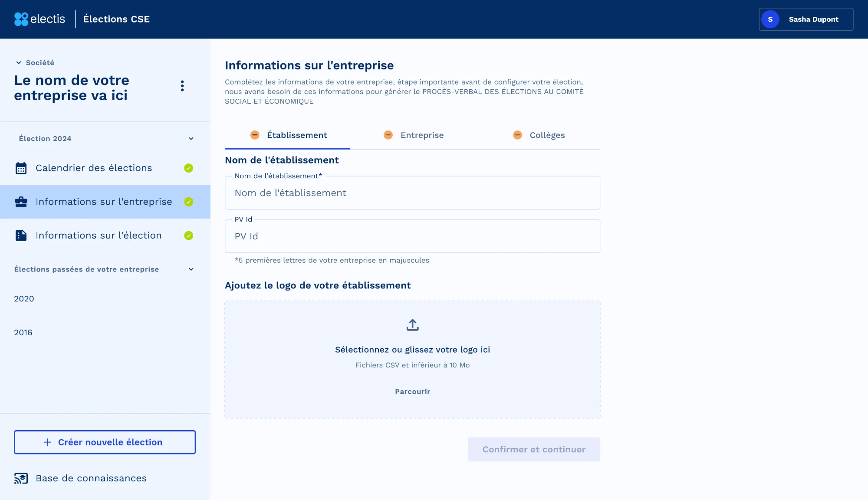
Task: Click the orange status icon on Entreprise tab
Action: point(388,135)
